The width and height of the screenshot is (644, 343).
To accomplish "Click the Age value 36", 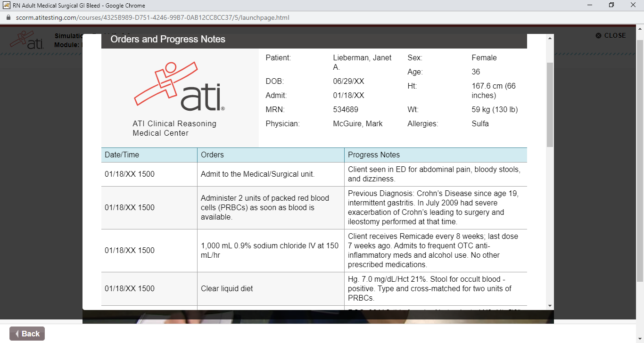I will coord(476,72).
